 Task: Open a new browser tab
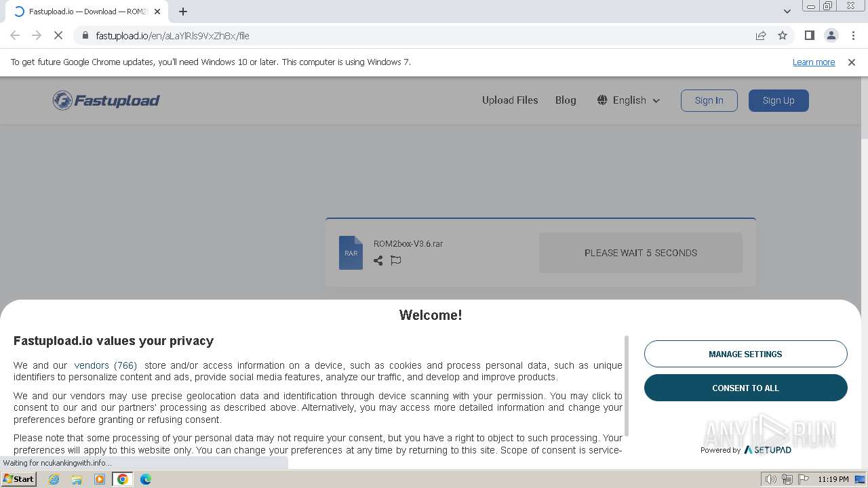coord(183,12)
